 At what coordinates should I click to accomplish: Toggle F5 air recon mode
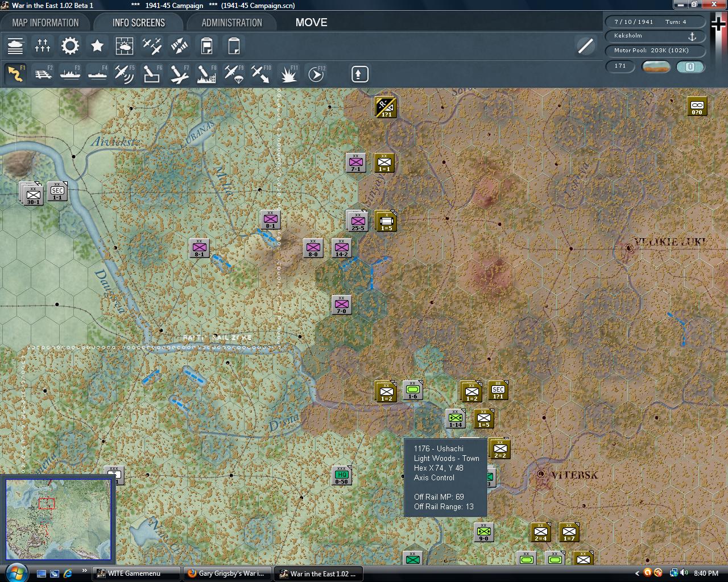tap(125, 74)
